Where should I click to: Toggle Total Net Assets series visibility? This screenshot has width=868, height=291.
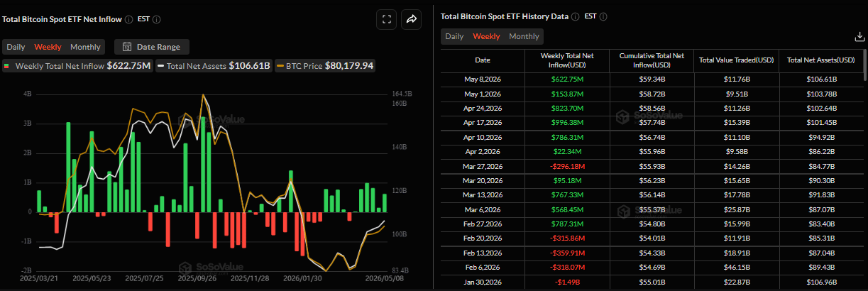pyautogui.click(x=214, y=66)
